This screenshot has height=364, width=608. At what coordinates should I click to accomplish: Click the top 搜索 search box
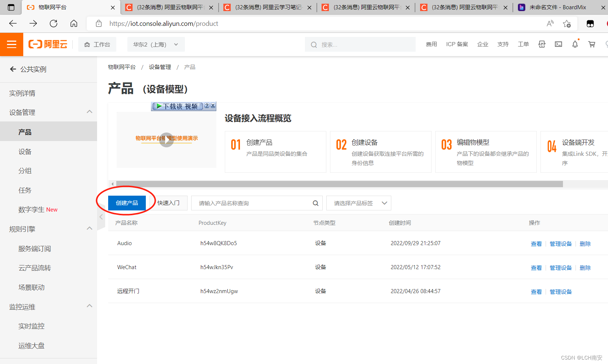coord(360,44)
